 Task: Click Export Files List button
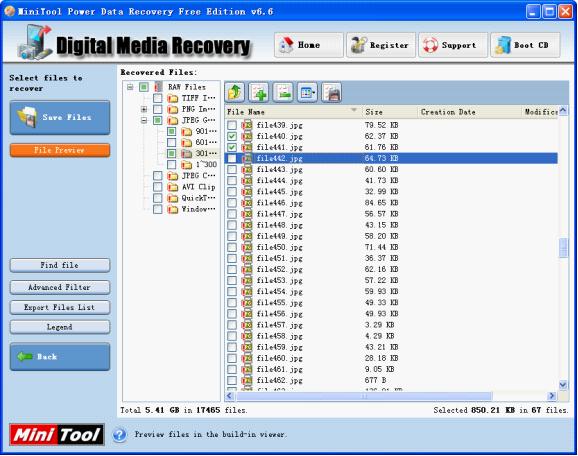60,307
